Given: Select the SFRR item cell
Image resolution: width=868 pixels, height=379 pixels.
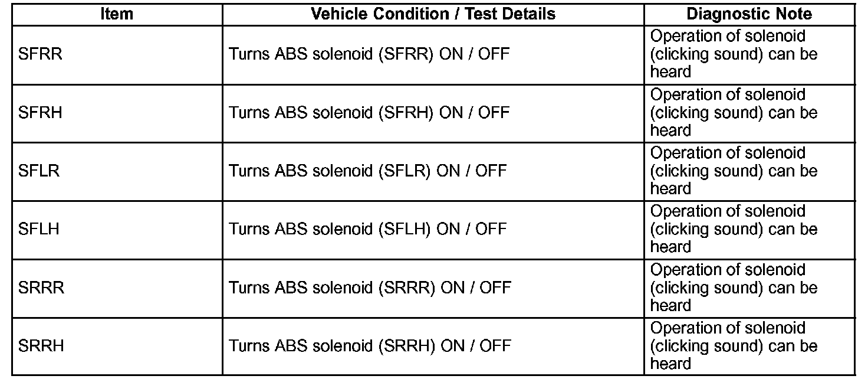Looking at the screenshot, I should coord(40,54).
